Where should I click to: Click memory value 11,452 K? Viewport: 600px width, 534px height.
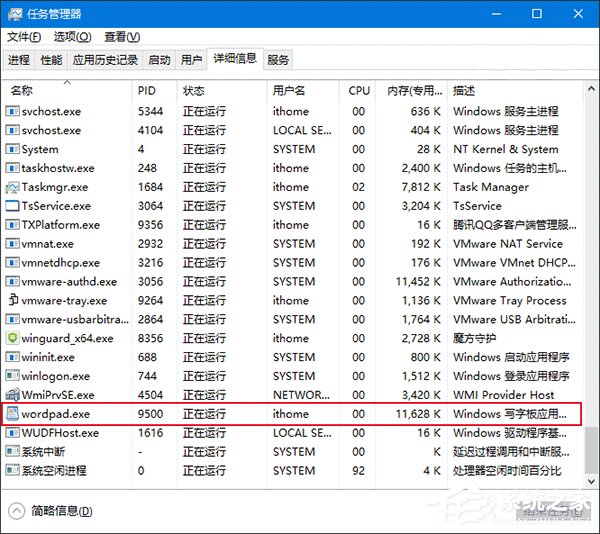tap(418, 282)
